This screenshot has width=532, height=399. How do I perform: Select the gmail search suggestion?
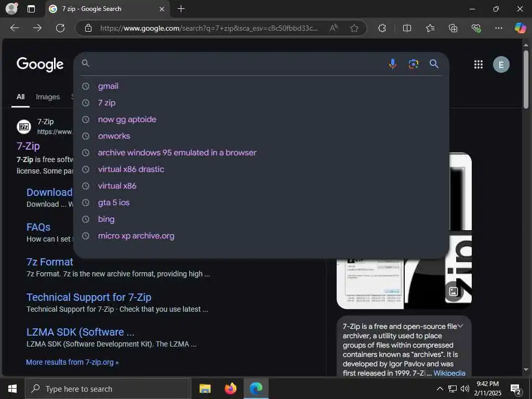(x=261, y=86)
